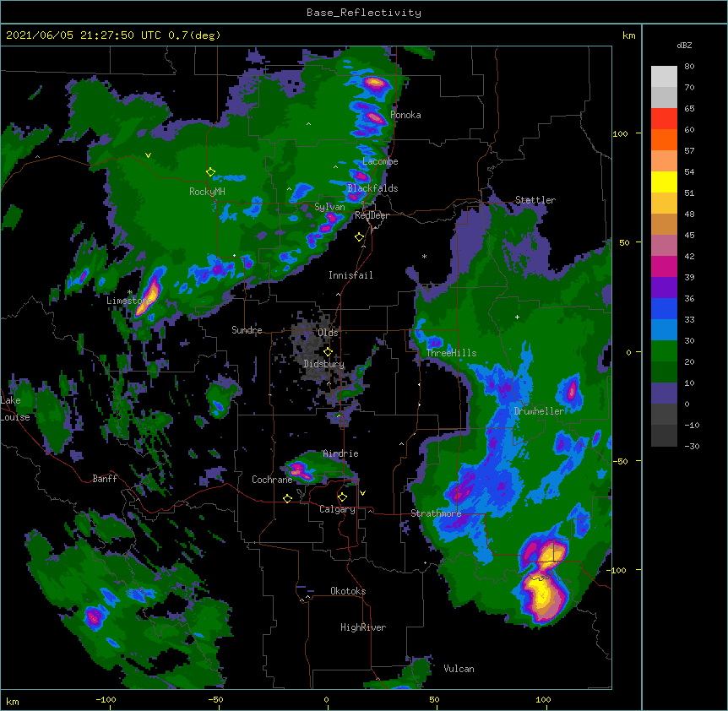Click the 80 value in the dBZ legend
Image resolution: width=728 pixels, height=711 pixels.
[689, 67]
